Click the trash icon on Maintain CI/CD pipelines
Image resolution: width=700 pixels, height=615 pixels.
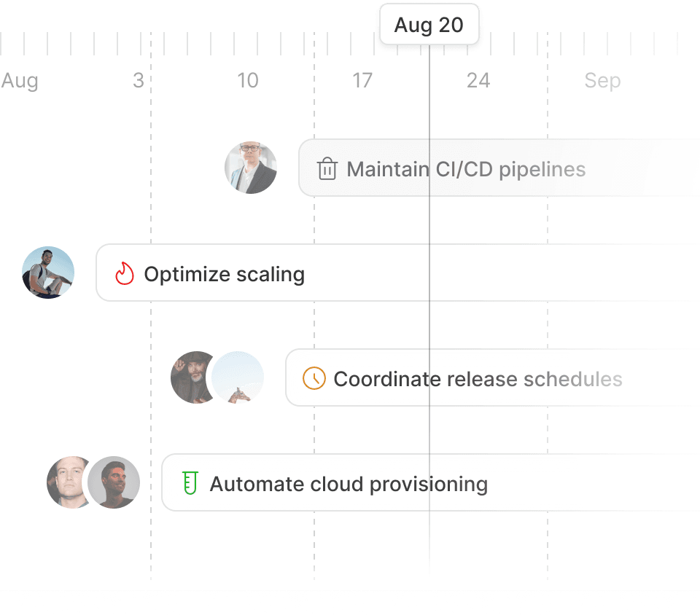(328, 168)
